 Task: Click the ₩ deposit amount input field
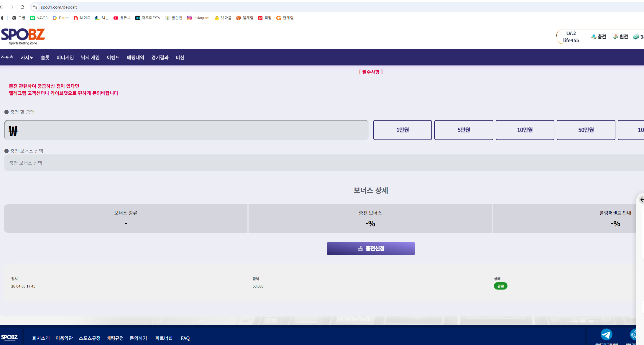186,130
